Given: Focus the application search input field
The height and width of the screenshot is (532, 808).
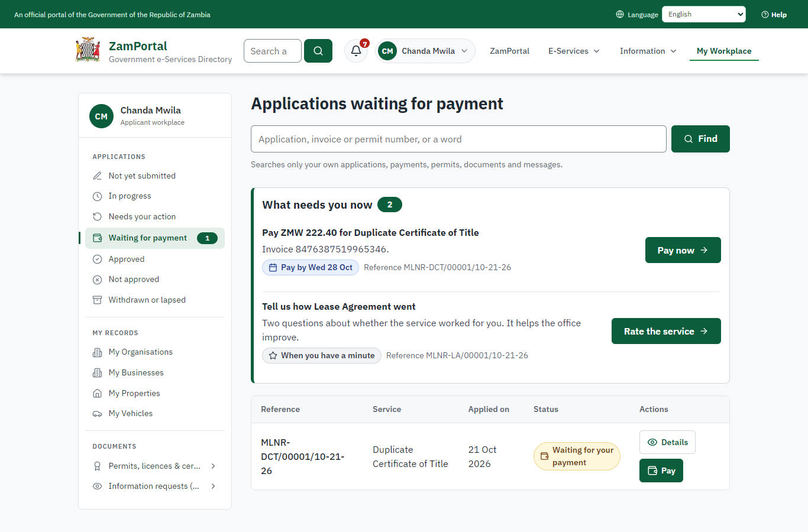Looking at the screenshot, I should [x=458, y=139].
